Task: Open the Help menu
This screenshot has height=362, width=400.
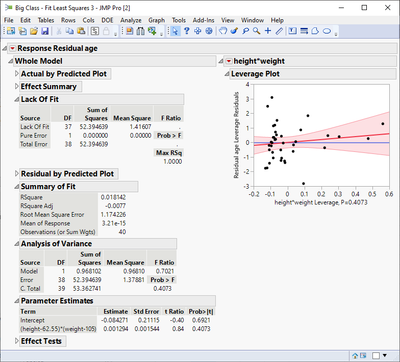Action: pos(277,20)
